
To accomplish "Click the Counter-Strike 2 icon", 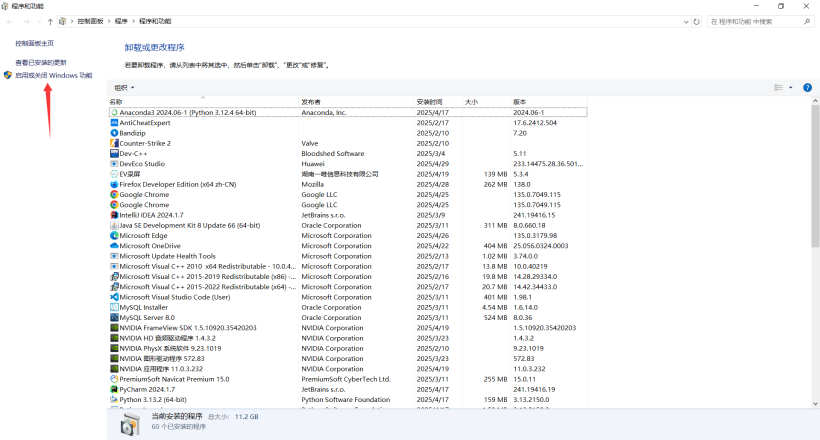I will (114, 143).
